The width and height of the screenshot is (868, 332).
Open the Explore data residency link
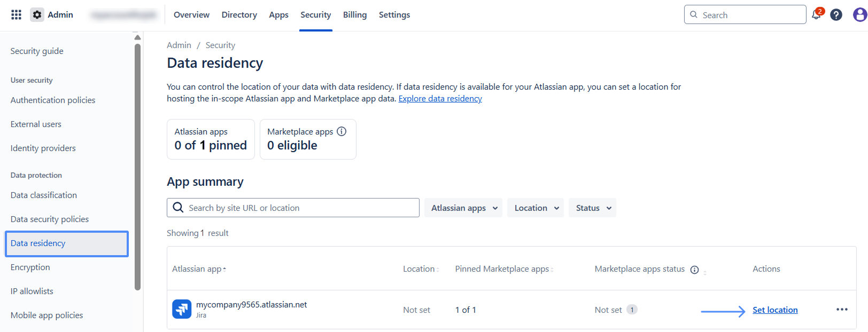pos(440,99)
